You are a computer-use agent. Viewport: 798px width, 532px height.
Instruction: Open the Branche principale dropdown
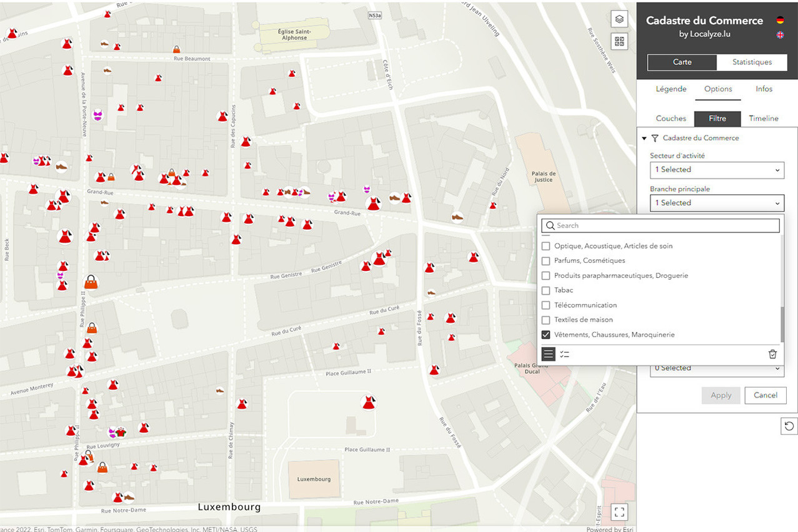pyautogui.click(x=716, y=203)
